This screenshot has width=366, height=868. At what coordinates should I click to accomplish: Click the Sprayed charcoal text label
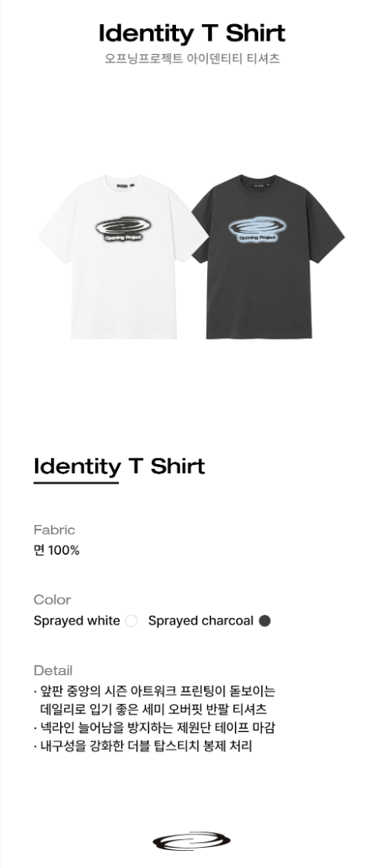[200, 621]
